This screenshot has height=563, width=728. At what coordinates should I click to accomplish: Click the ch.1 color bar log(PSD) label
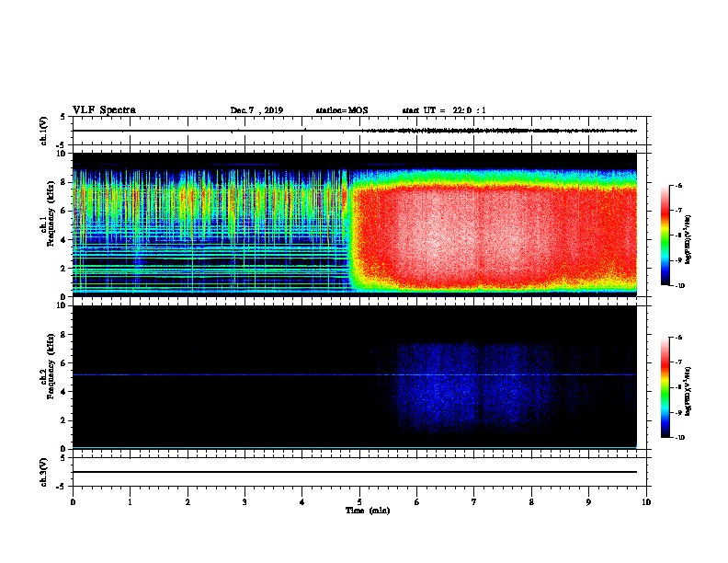point(688,240)
